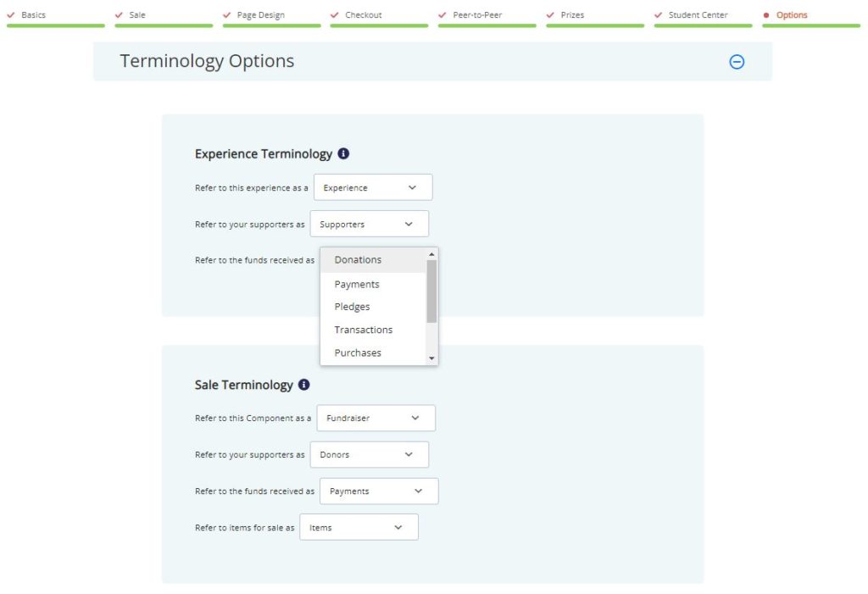Open the Fundraiser component dropdown
Screen dimensions: 868x594
pos(376,418)
